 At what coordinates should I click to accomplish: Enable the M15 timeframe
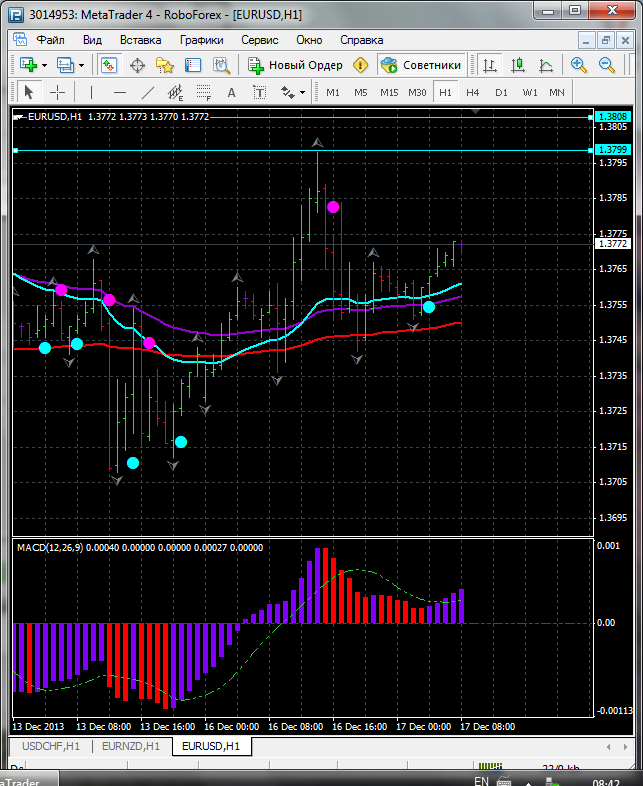388,92
